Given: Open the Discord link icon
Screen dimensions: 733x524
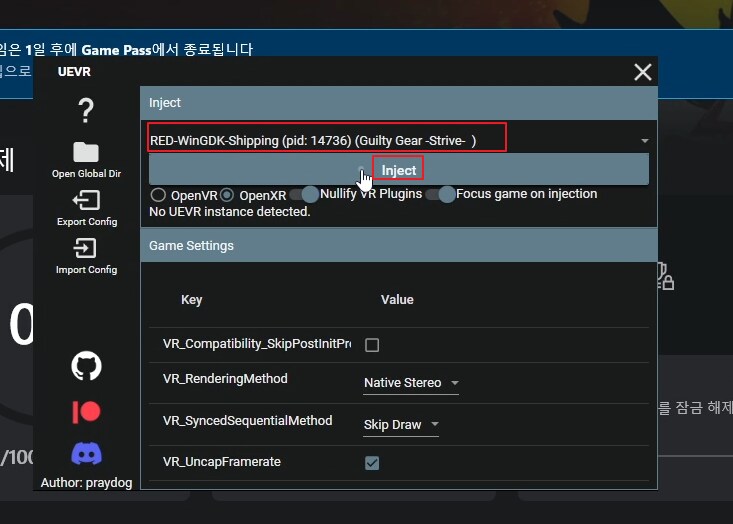Looking at the screenshot, I should (x=87, y=455).
